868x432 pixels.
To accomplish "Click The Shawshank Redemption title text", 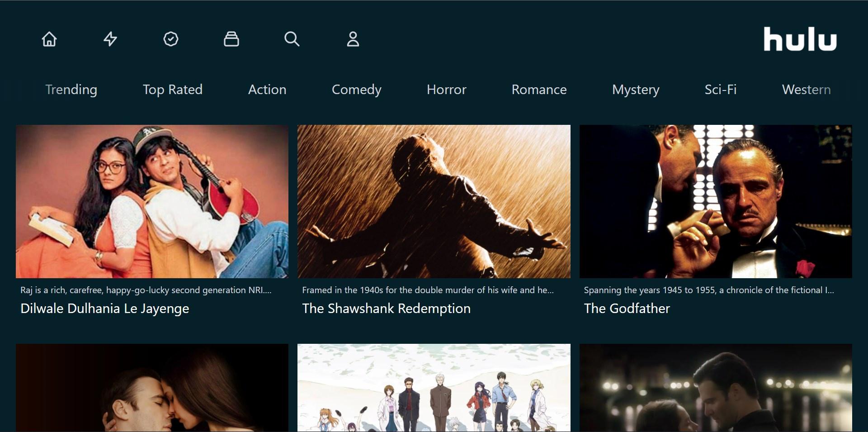I will [x=387, y=309].
